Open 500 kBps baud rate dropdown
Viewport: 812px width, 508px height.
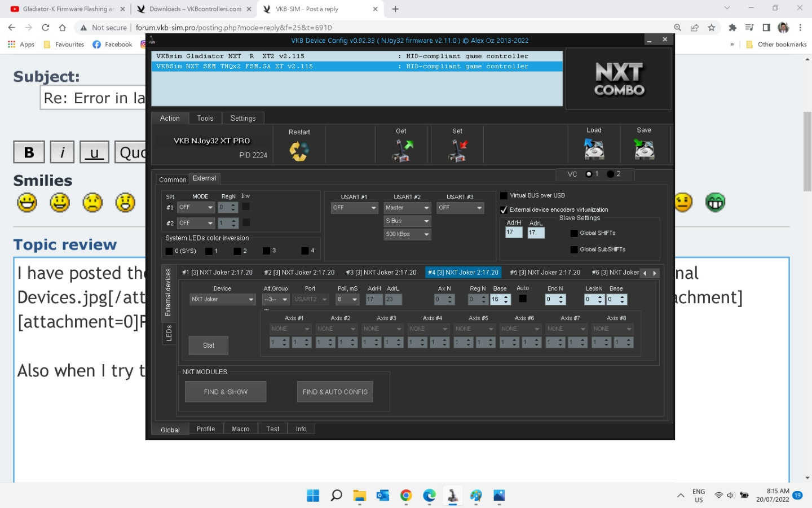coord(407,234)
